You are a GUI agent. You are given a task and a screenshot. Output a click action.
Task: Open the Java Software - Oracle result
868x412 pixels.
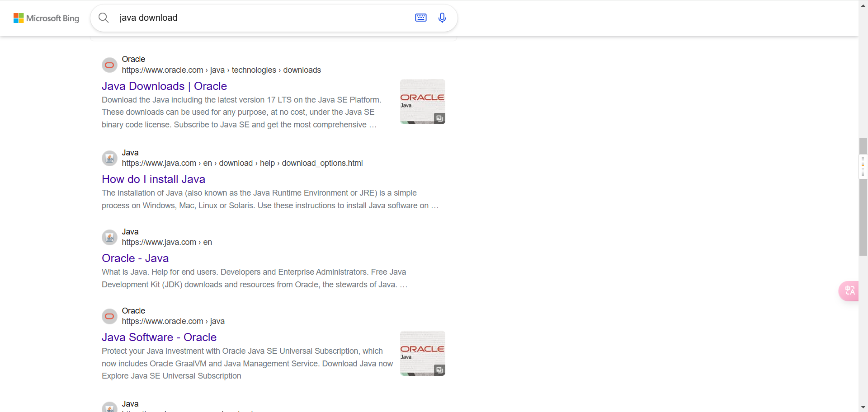tap(159, 337)
